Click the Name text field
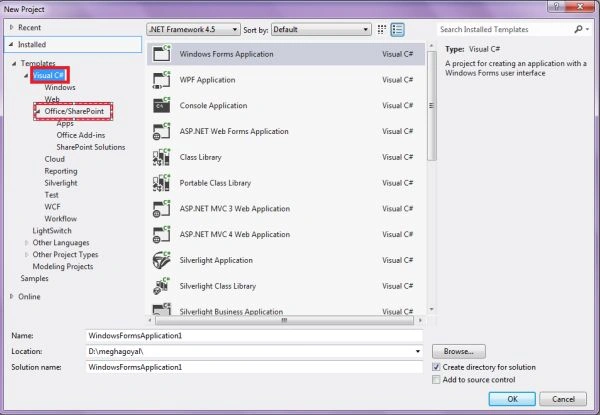This screenshot has height=415, width=600. pyautogui.click(x=254, y=336)
